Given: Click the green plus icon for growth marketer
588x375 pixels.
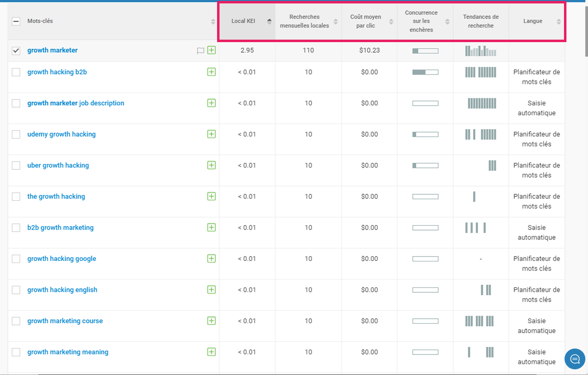Looking at the screenshot, I should (x=211, y=50).
